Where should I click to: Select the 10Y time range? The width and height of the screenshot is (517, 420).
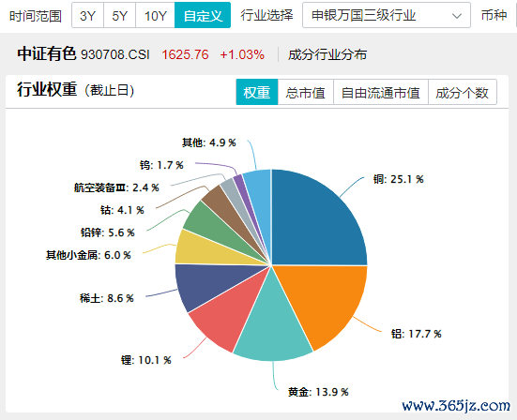(x=155, y=15)
